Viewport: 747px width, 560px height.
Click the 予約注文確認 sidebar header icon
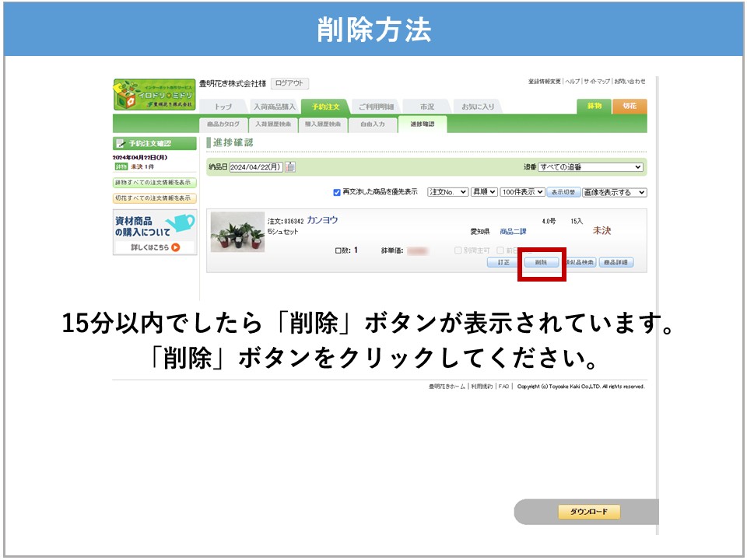(x=121, y=143)
